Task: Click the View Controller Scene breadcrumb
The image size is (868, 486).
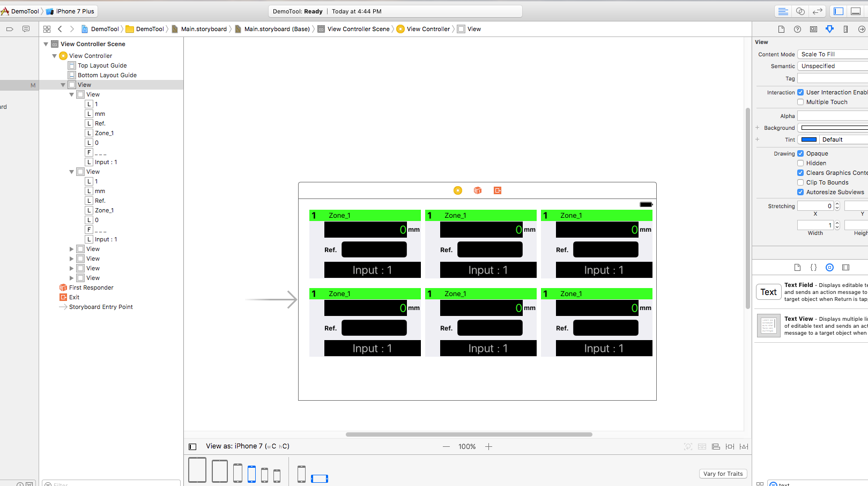Action: (x=354, y=29)
